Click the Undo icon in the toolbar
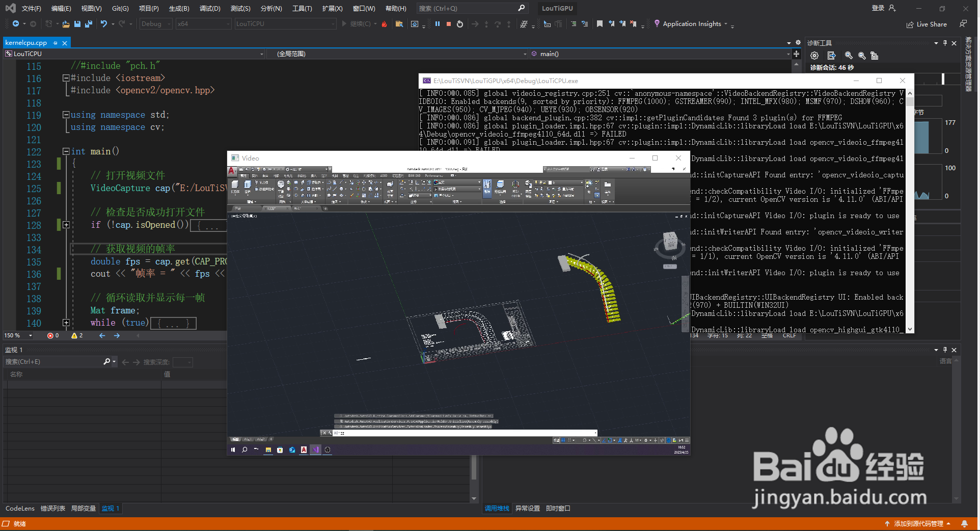 pyautogui.click(x=104, y=23)
